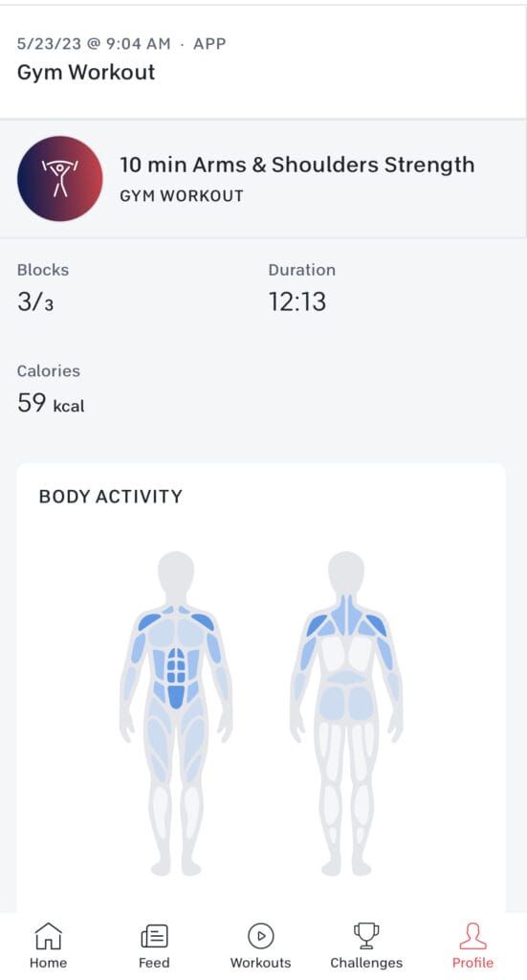Tap the Profile person icon
The width and height of the screenshot is (527, 980).
click(472, 936)
